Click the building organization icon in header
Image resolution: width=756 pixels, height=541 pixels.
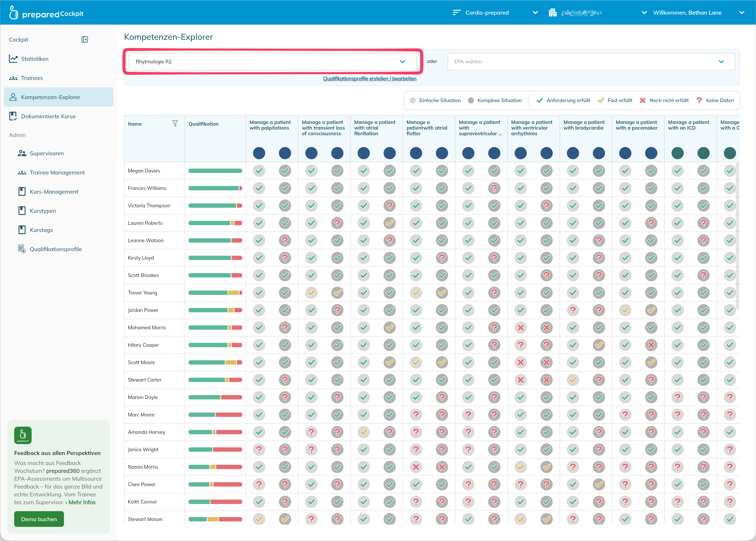pos(553,13)
